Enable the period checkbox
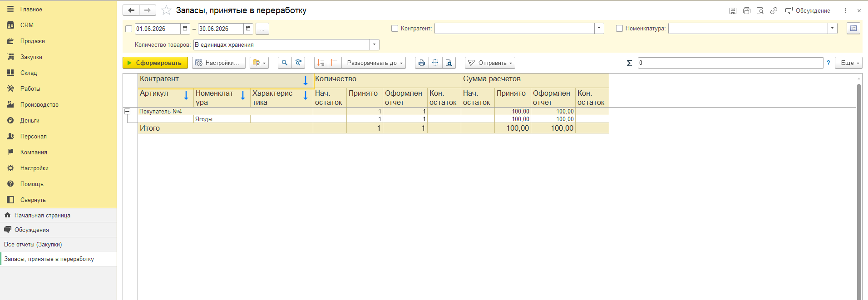 [x=128, y=29]
